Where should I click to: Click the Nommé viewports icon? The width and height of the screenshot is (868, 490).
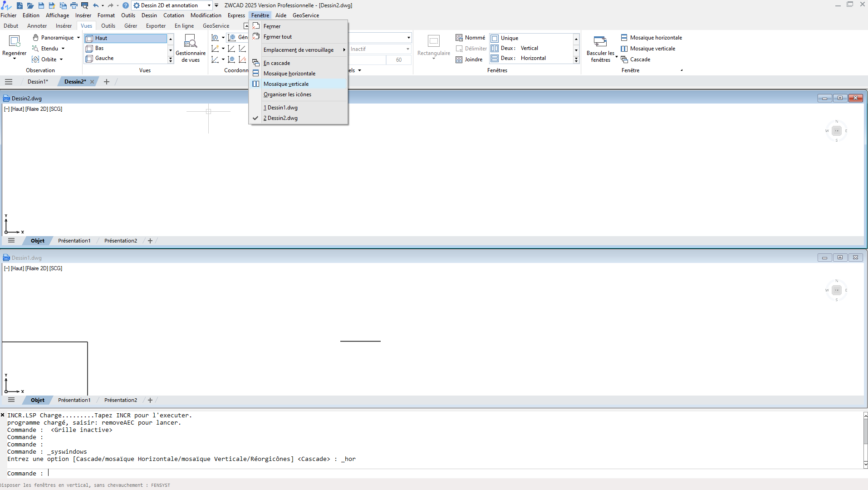(459, 38)
